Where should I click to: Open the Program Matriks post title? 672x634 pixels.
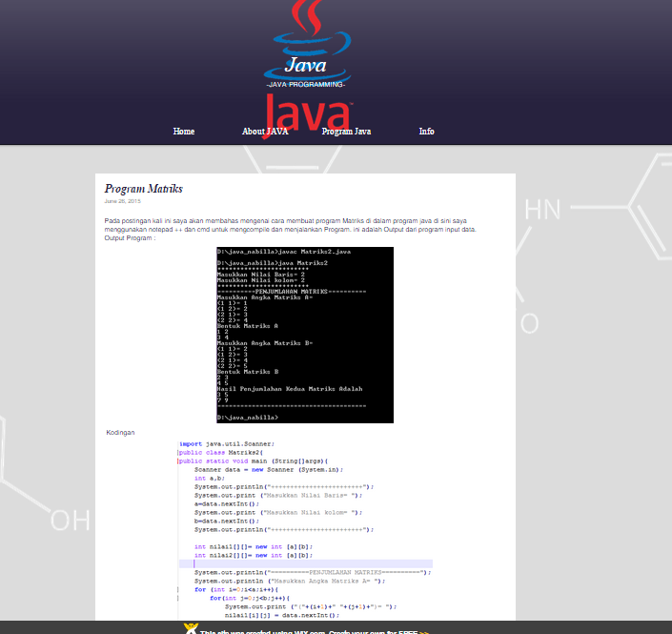144,189
